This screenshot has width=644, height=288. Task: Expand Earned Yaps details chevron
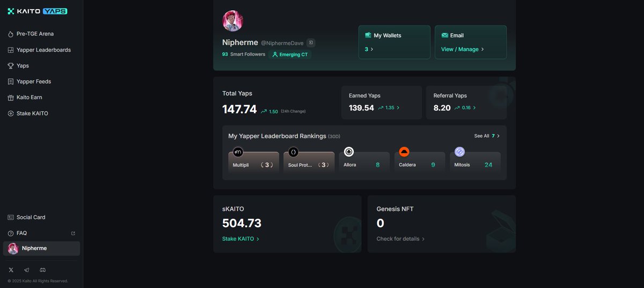coord(398,108)
